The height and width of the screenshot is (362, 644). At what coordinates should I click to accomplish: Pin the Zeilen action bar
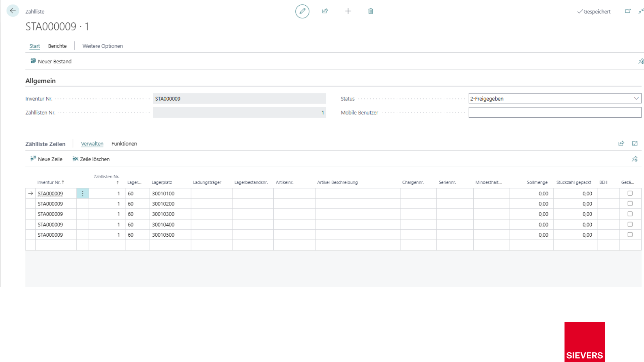[x=635, y=159]
